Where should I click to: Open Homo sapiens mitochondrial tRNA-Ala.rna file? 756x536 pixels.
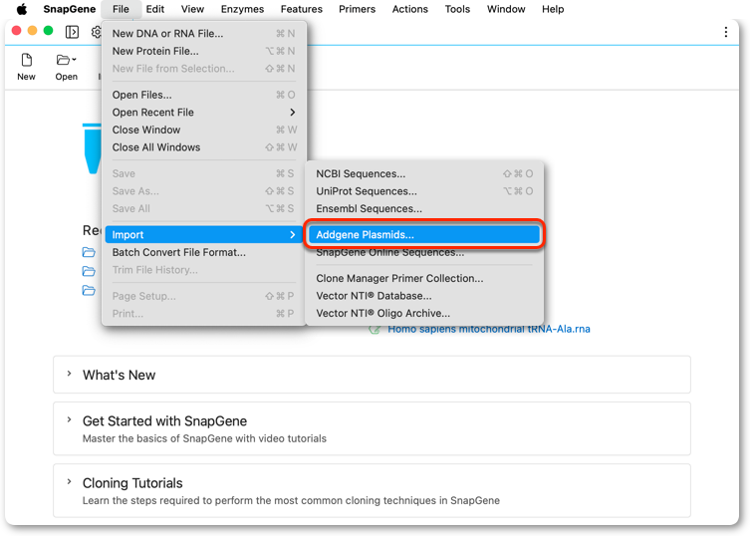point(488,329)
